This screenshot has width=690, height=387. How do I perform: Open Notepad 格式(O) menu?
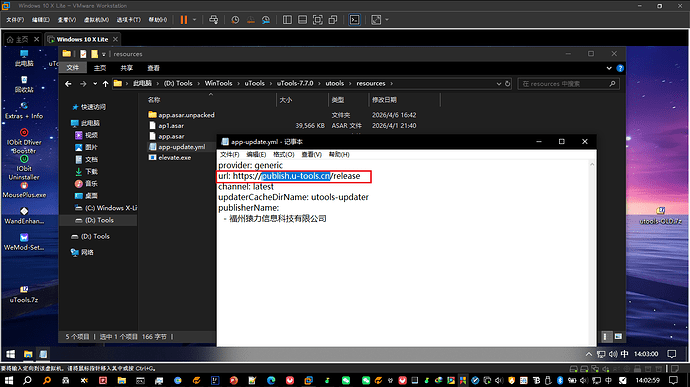pyautogui.click(x=283, y=155)
